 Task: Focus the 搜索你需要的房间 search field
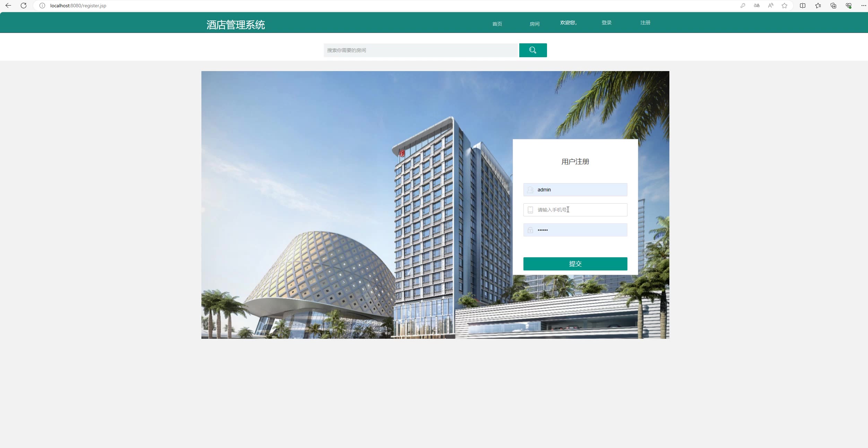[x=421, y=50]
